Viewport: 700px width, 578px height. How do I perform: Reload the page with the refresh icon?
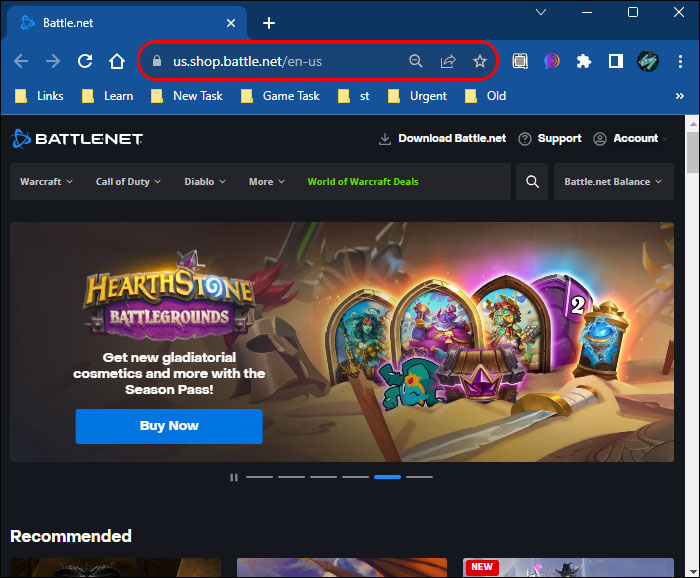point(85,61)
